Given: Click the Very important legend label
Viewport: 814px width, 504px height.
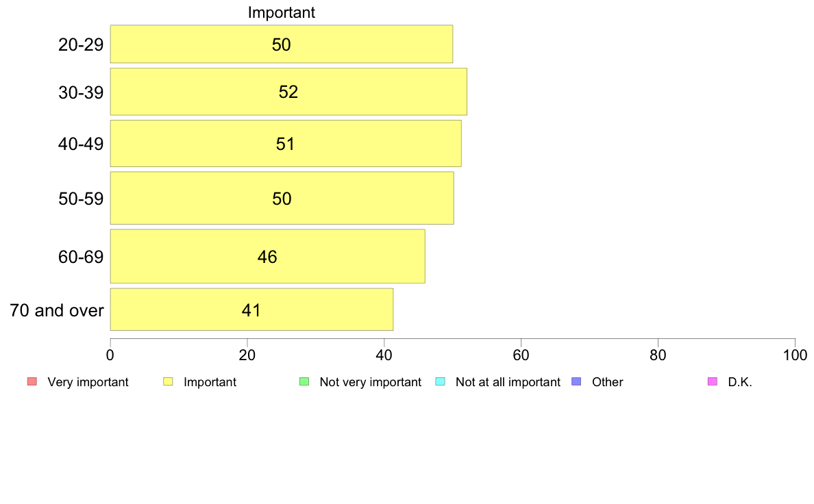Looking at the screenshot, I should click(x=88, y=382).
